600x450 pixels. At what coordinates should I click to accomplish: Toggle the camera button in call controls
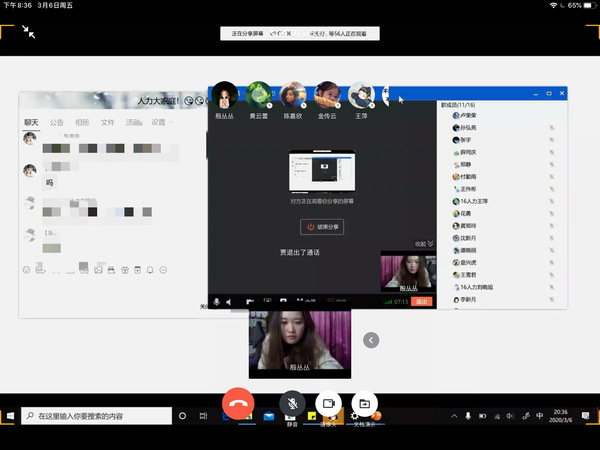(x=328, y=403)
